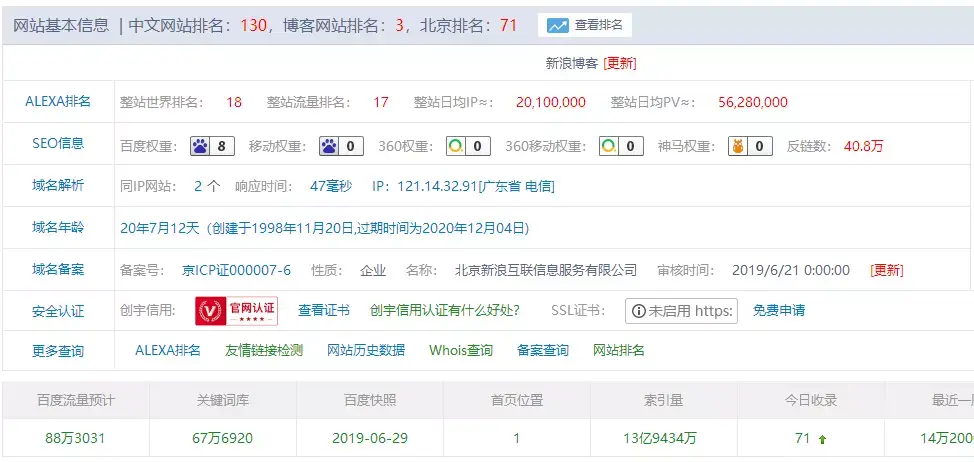
Task: Click the 索引量 column header
Action: [x=664, y=401]
